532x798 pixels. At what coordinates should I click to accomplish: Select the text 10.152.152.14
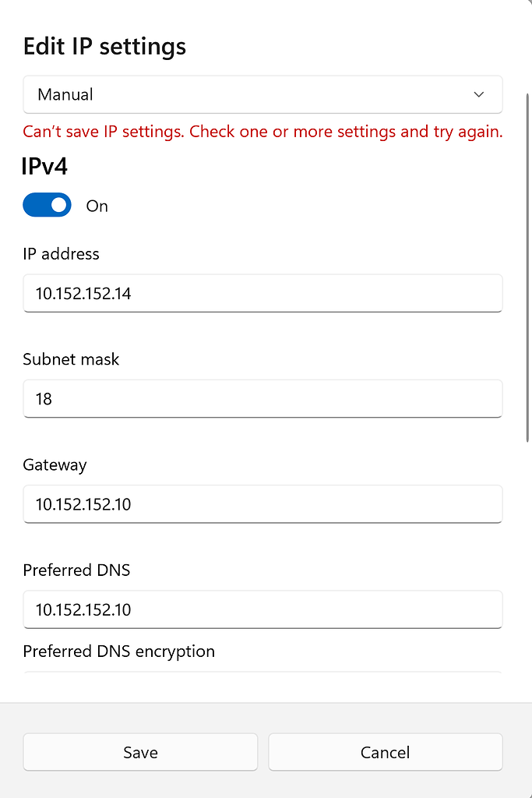point(83,294)
